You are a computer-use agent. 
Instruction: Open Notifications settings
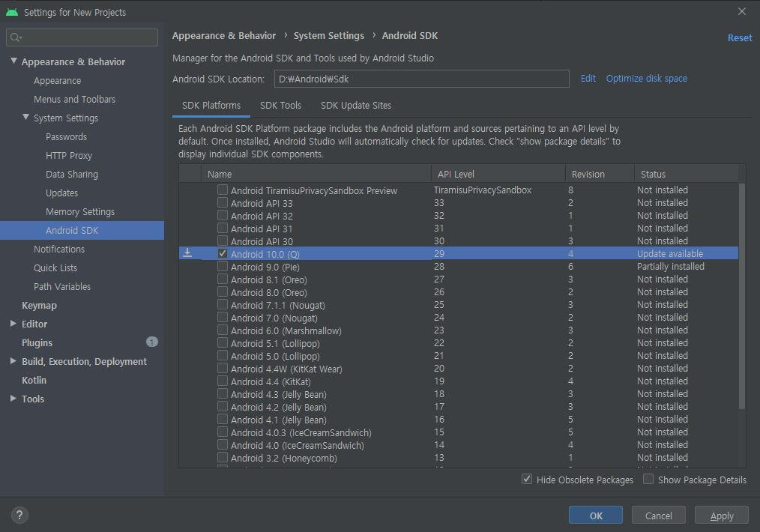(59, 249)
